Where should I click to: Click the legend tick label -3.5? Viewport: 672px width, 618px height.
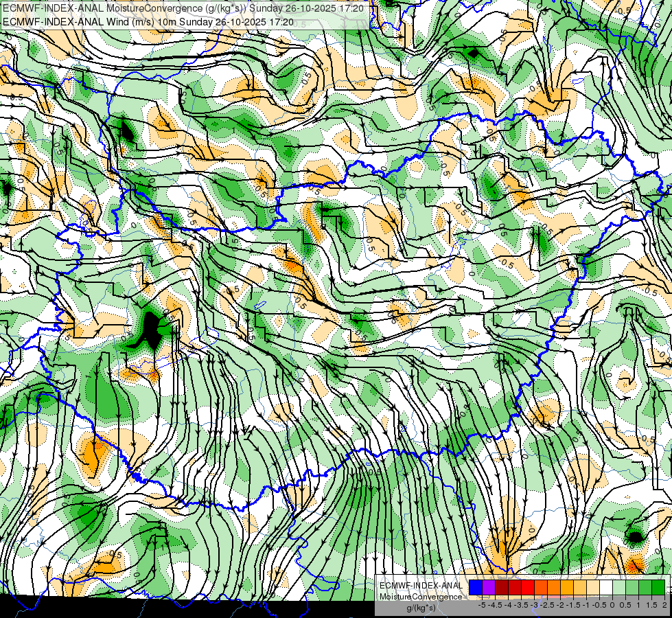click(522, 605)
